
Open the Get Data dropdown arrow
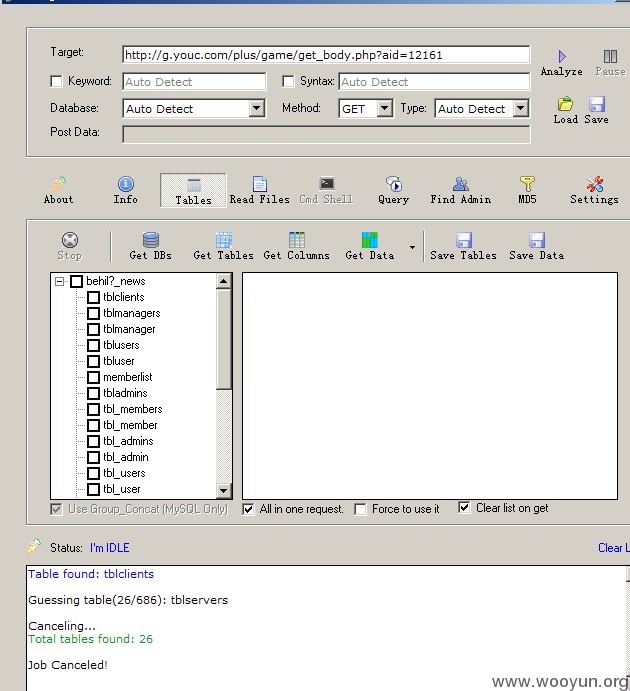coord(412,247)
